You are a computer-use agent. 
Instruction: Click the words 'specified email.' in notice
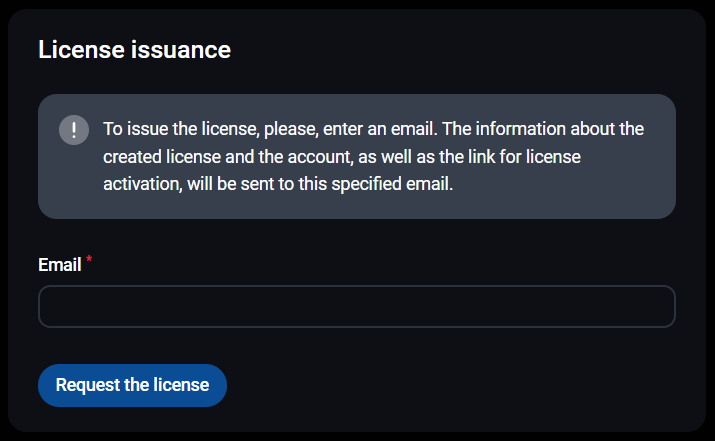(392, 184)
